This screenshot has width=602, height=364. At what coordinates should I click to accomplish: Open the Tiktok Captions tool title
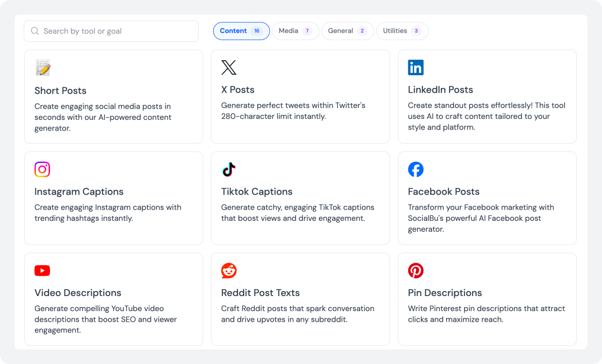[257, 192]
